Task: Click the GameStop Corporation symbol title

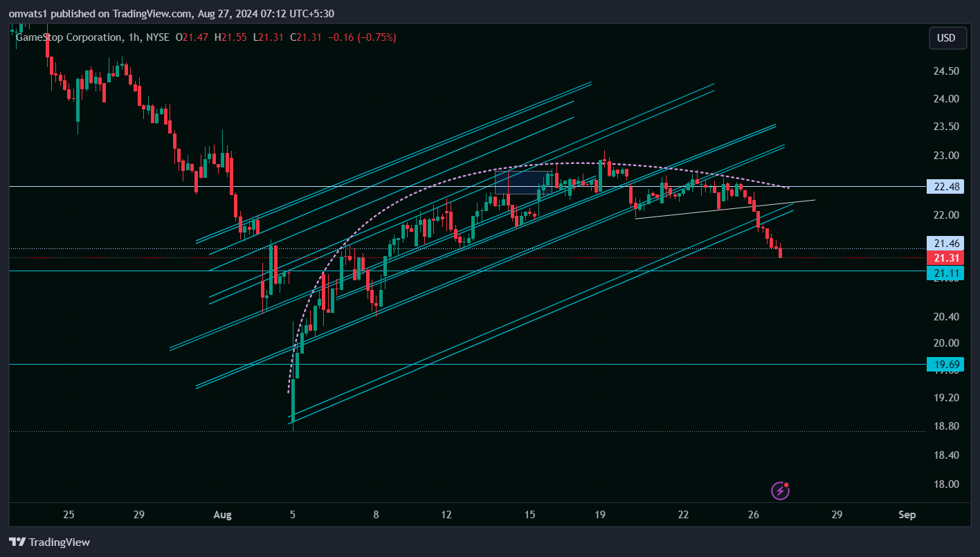Action: 68,37
